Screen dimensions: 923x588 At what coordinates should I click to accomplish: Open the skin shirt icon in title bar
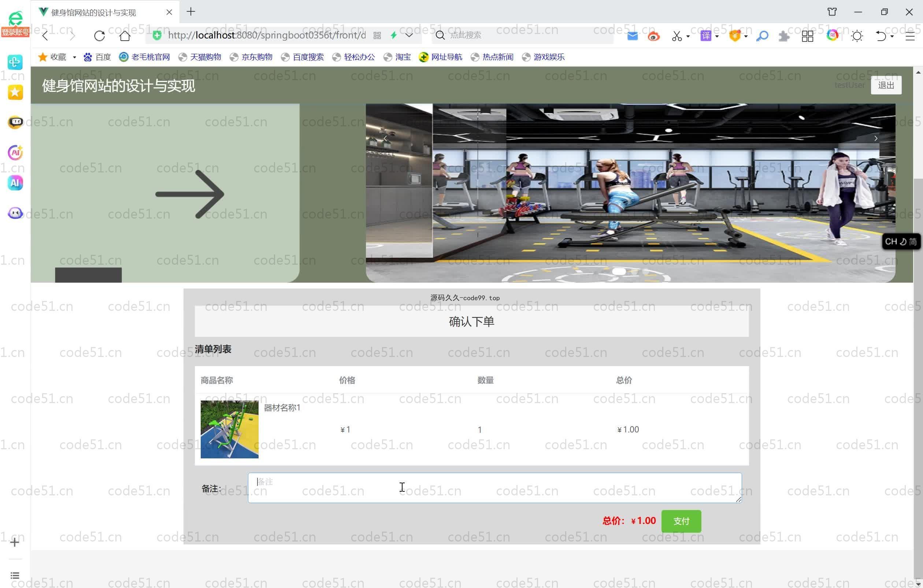832,12
